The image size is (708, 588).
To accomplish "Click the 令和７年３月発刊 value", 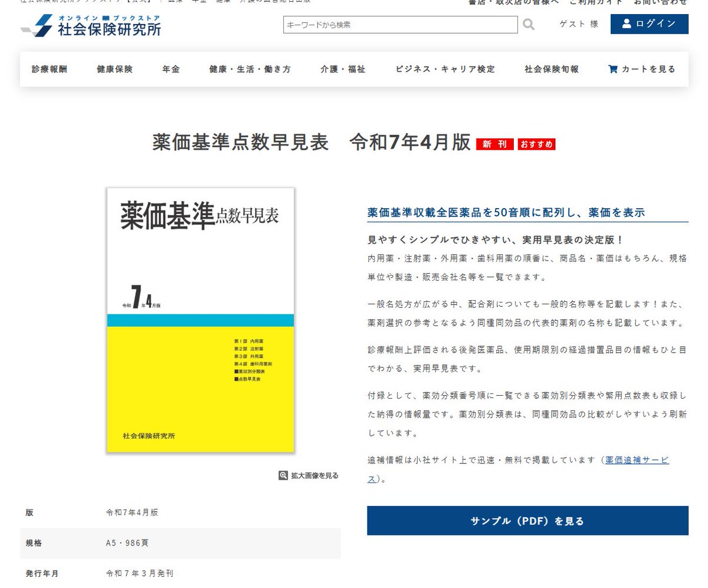I will tap(139, 573).
